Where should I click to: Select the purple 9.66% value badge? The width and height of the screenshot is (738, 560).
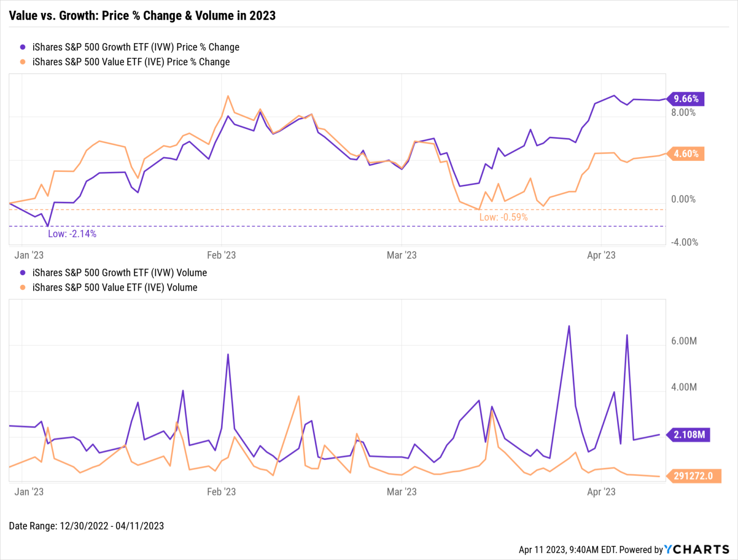tap(686, 99)
